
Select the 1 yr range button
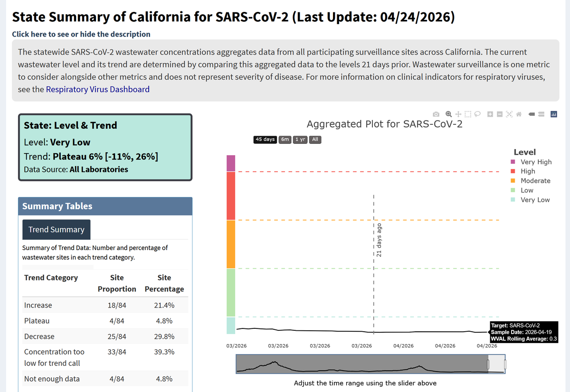click(x=300, y=140)
